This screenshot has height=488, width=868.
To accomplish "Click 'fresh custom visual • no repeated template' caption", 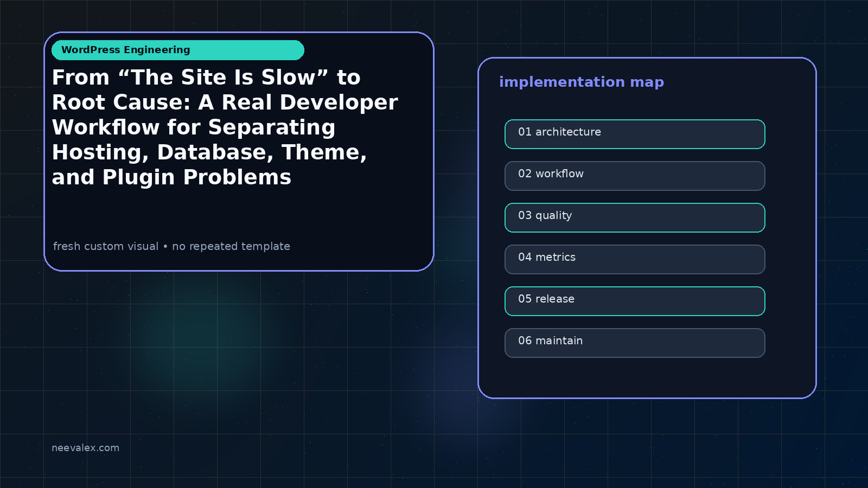I will 171,246.
